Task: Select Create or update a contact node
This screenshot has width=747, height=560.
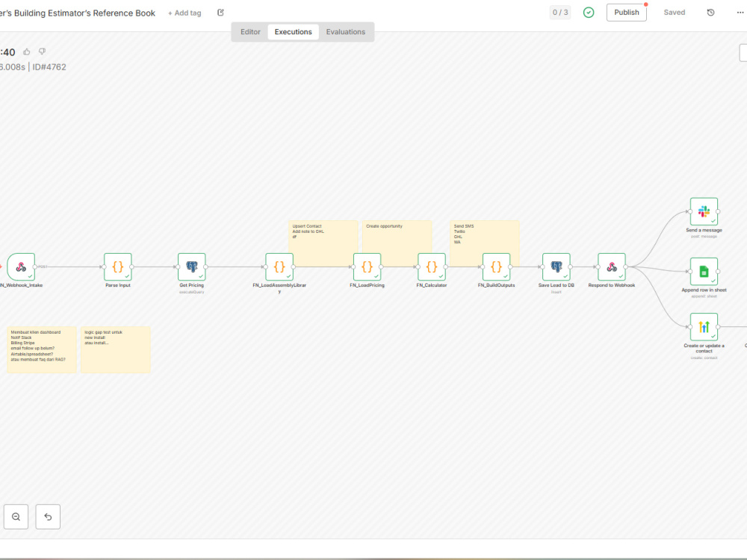Action: (704, 327)
